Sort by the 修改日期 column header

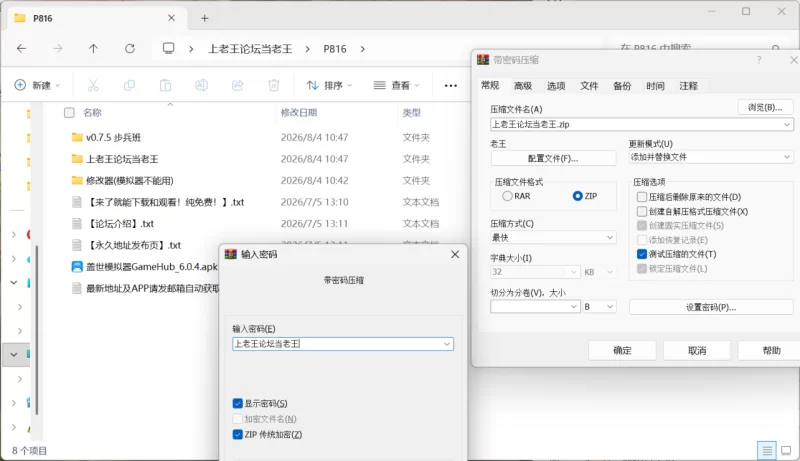pyautogui.click(x=299, y=113)
